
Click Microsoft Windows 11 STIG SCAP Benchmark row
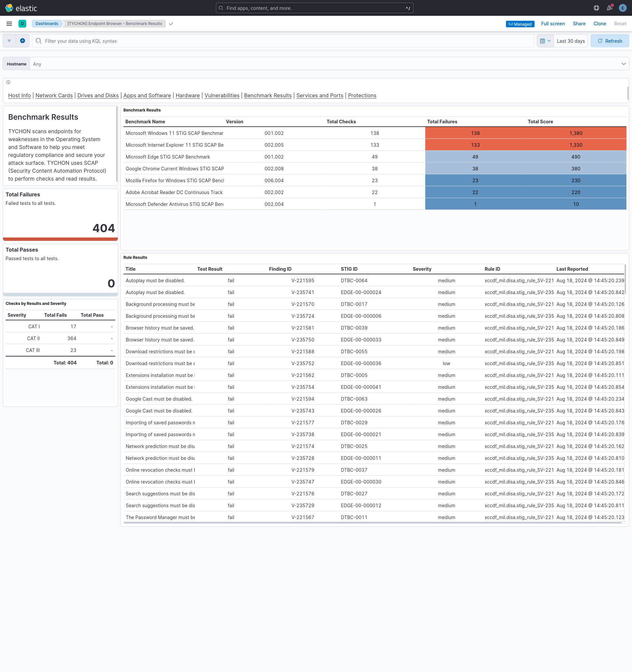coord(375,133)
